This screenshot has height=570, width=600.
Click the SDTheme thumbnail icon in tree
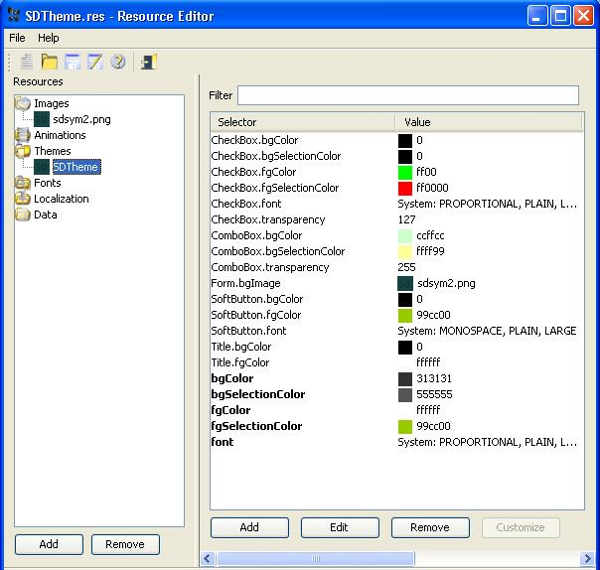42,167
